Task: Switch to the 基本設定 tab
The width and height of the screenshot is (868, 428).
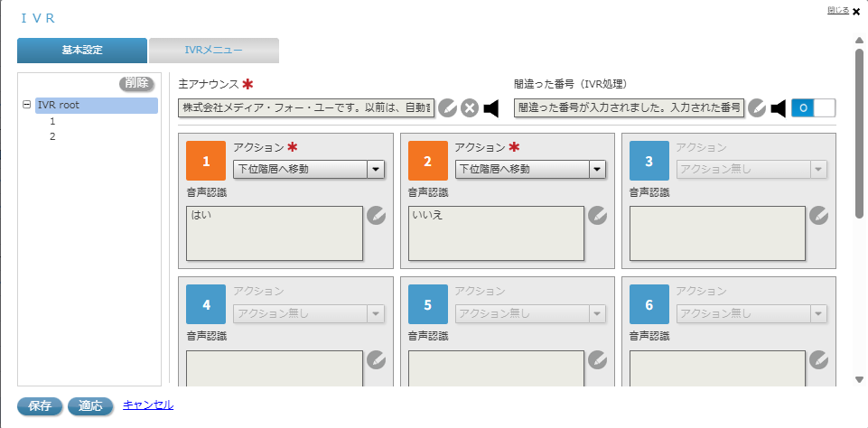Action: click(81, 51)
